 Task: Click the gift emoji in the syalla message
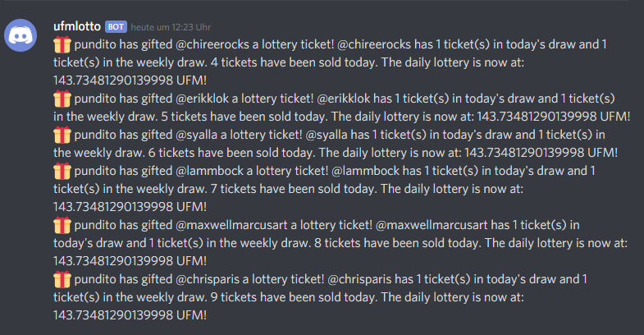coord(62,135)
